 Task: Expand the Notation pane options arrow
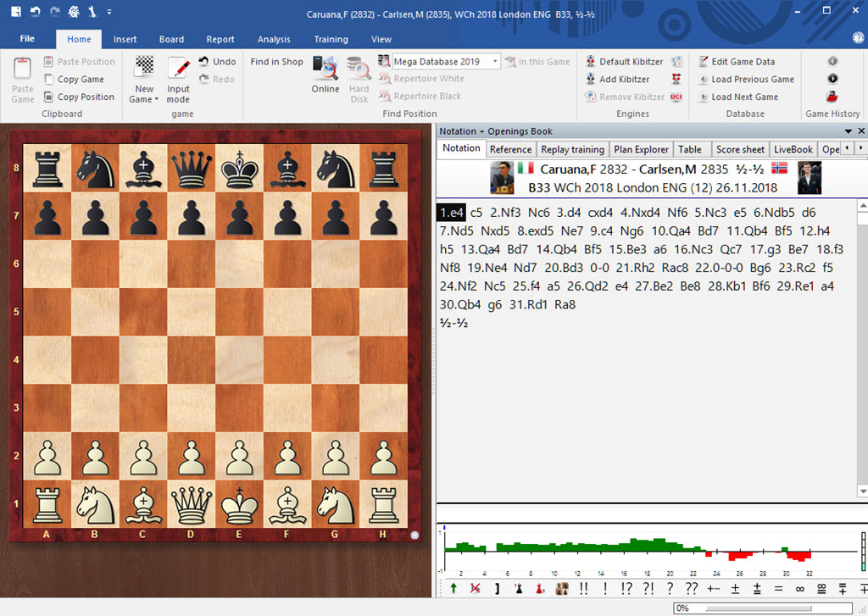(x=849, y=131)
